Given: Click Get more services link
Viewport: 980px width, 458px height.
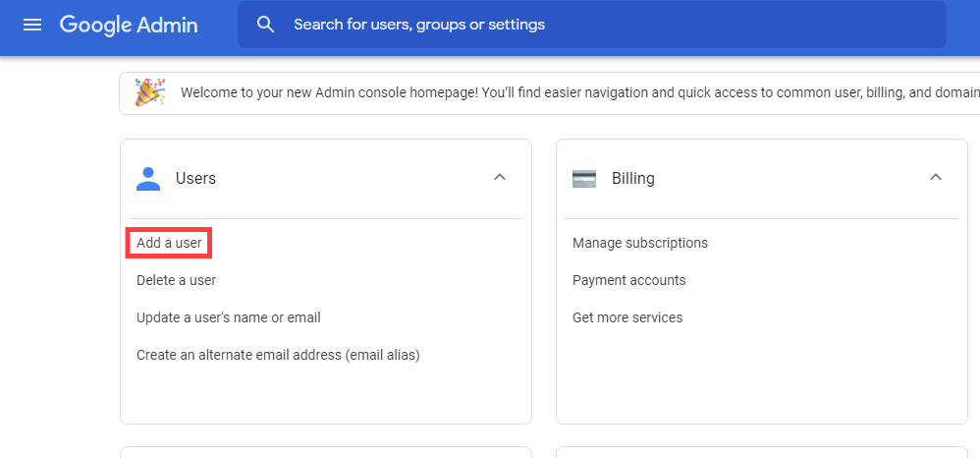Looking at the screenshot, I should [x=627, y=317].
